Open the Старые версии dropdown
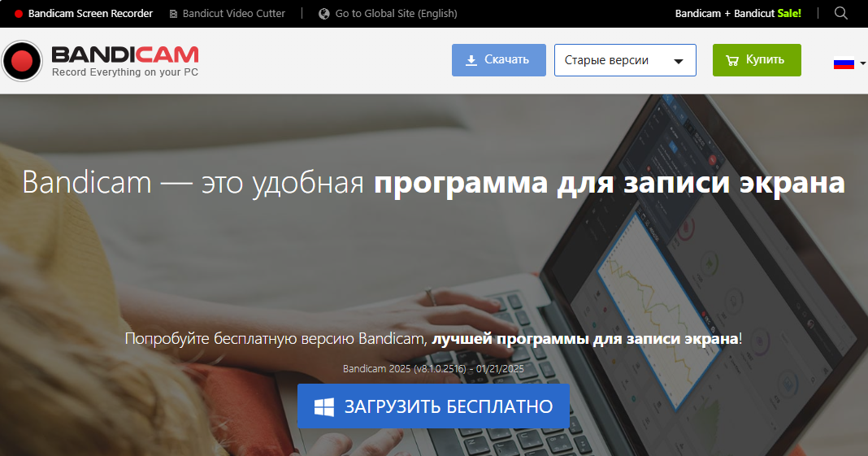Screen dimensions: 868x456 tap(625, 60)
